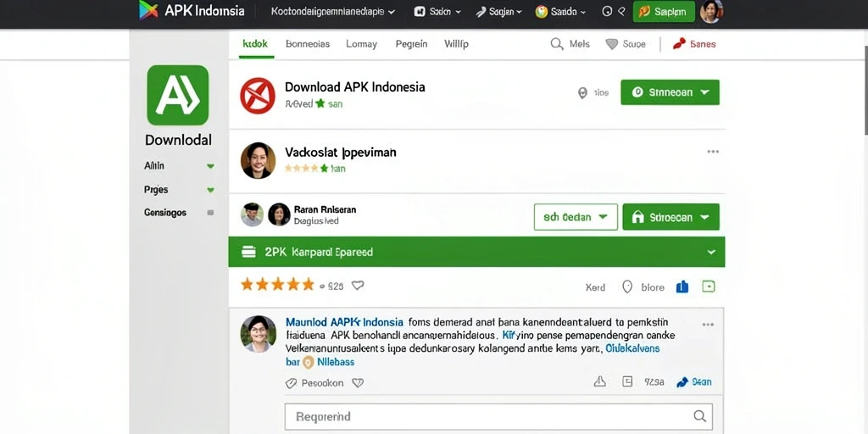The width and height of the screenshot is (868, 434).
Task: Click the Mels search magnifier icon
Action: point(556,44)
